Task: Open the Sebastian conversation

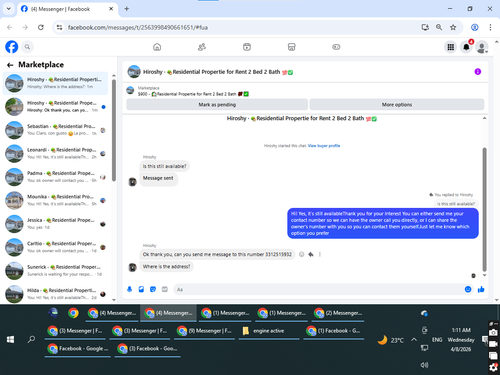Action: [x=55, y=130]
